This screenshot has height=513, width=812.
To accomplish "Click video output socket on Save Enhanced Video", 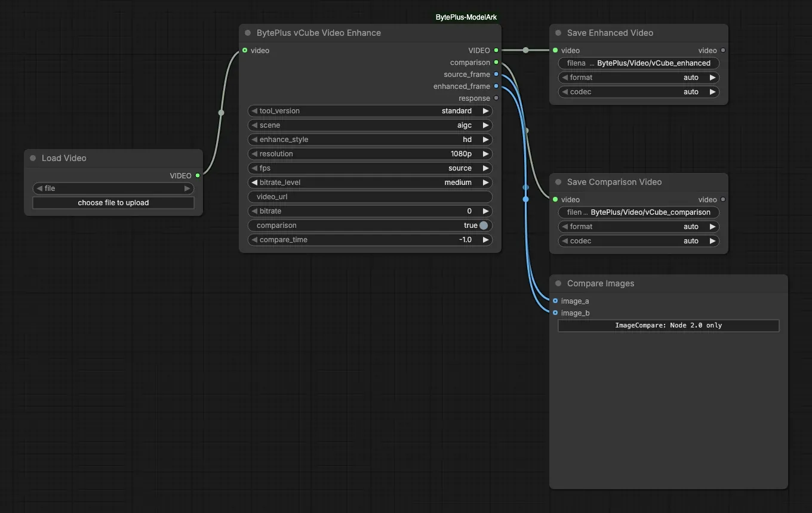I will (723, 50).
